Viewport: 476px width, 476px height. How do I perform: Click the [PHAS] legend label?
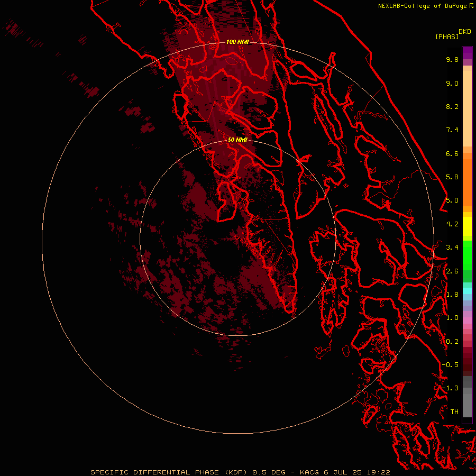coord(447,36)
